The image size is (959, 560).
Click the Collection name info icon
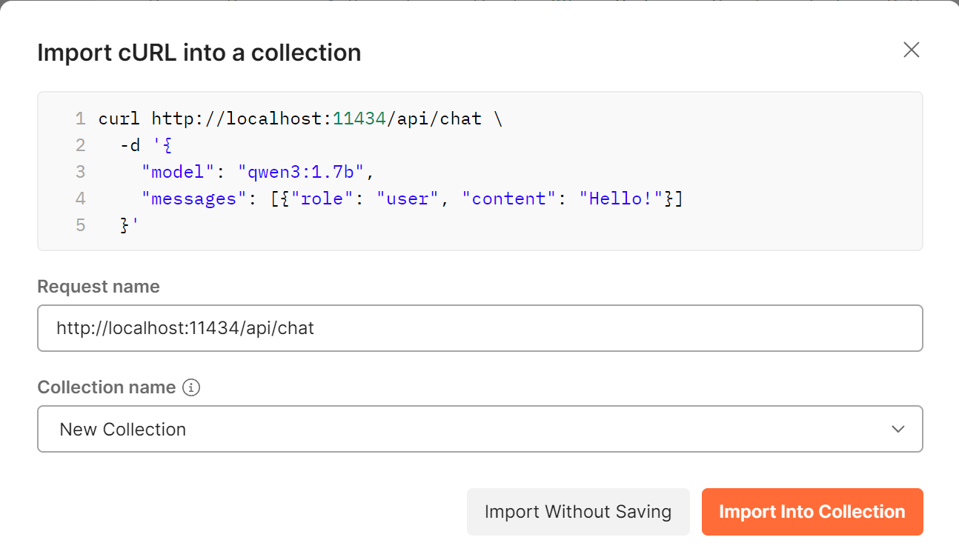[191, 387]
